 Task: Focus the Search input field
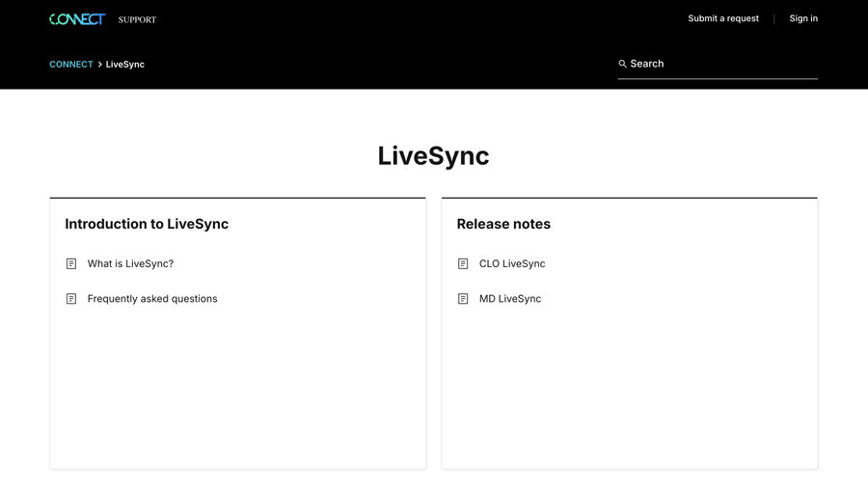click(x=718, y=65)
